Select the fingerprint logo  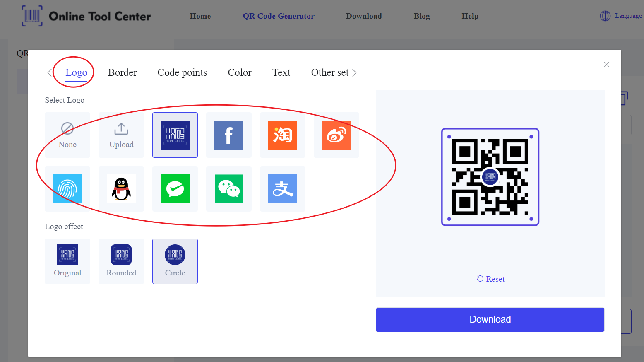pos(67,189)
